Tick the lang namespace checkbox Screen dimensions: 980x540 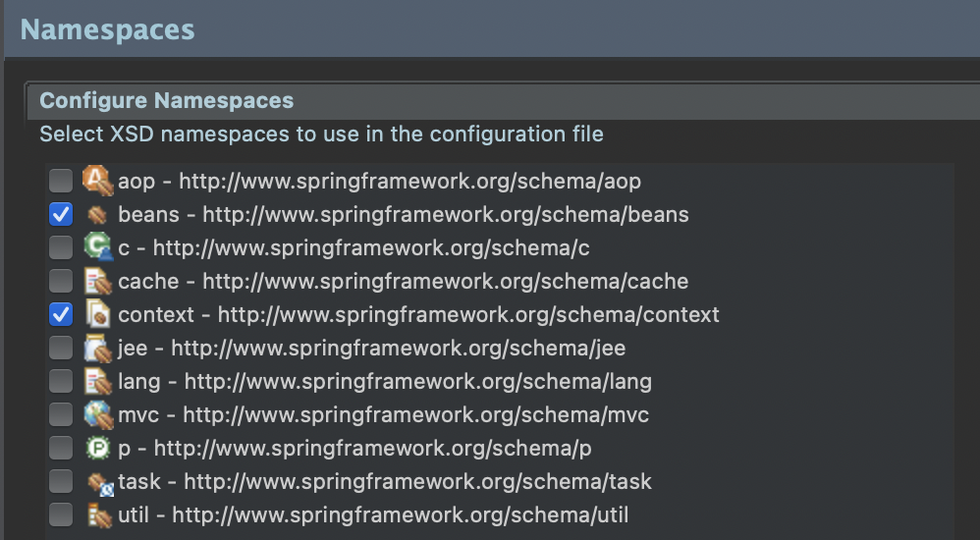pyautogui.click(x=61, y=381)
